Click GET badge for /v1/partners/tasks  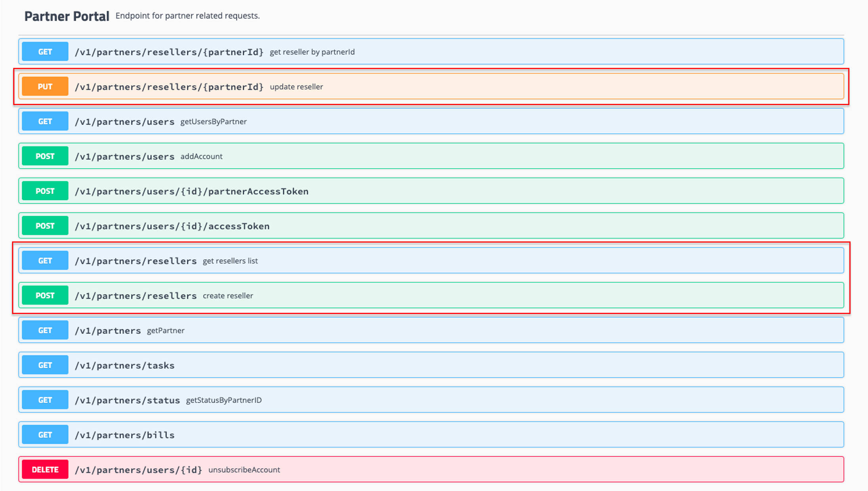pyautogui.click(x=45, y=365)
